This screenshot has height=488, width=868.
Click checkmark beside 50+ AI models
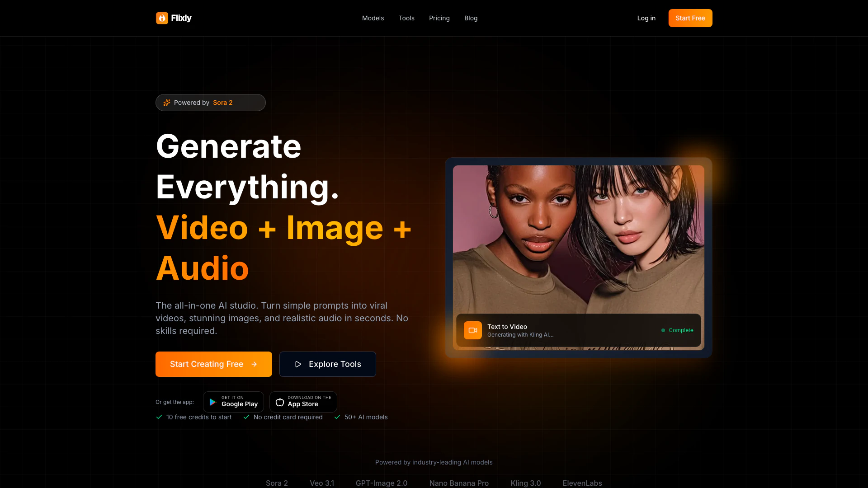point(337,417)
